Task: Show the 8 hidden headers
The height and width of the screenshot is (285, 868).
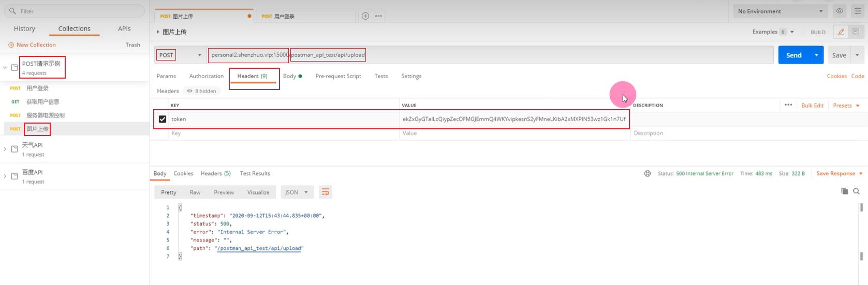Action: pos(202,91)
